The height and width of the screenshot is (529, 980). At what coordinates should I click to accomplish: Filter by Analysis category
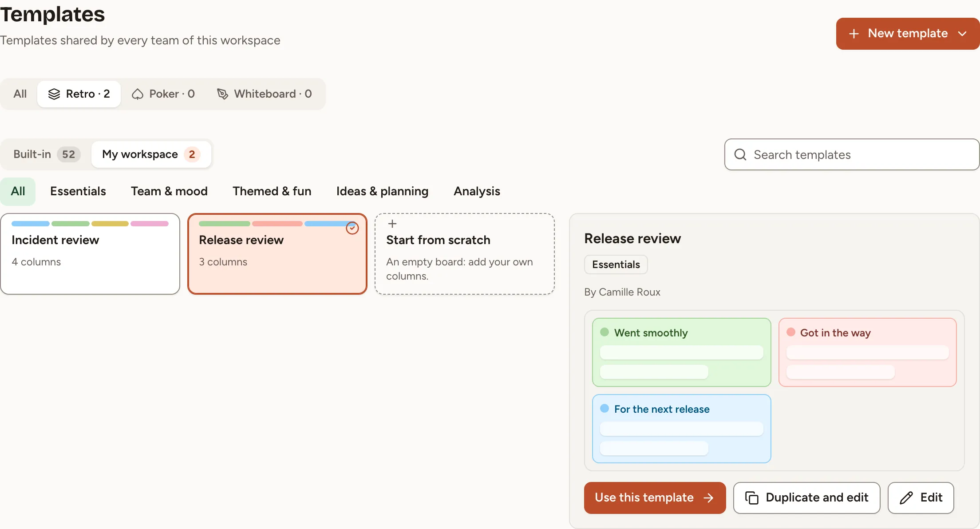click(477, 191)
